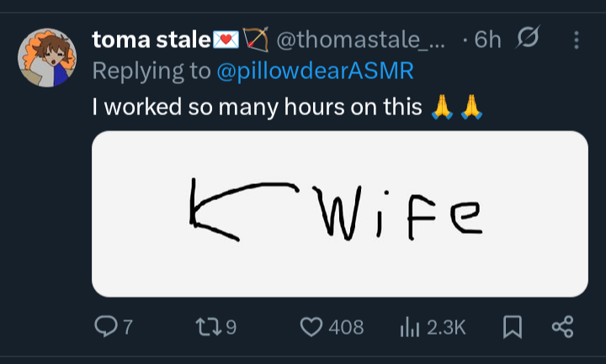606x364 pixels.
Task: Click the 6h timestamp
Action: [x=487, y=40]
